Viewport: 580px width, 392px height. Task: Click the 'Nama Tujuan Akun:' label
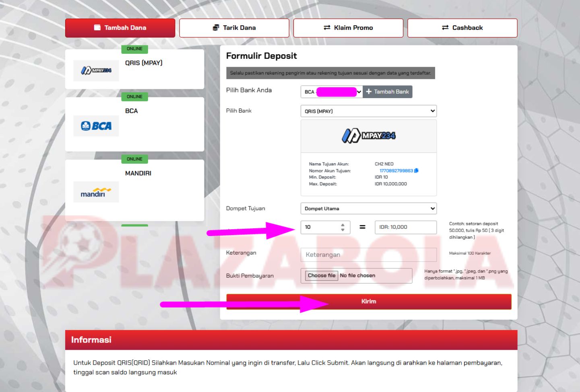[329, 164]
